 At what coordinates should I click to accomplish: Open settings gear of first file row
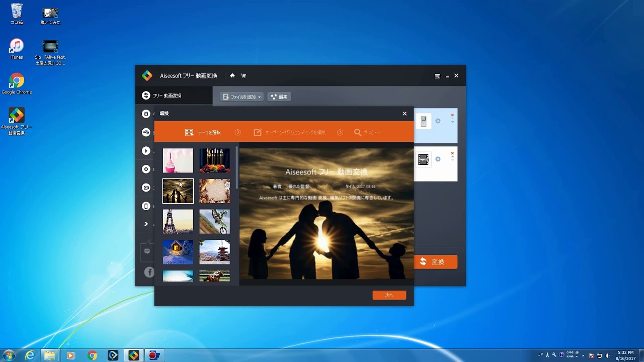[438, 121]
